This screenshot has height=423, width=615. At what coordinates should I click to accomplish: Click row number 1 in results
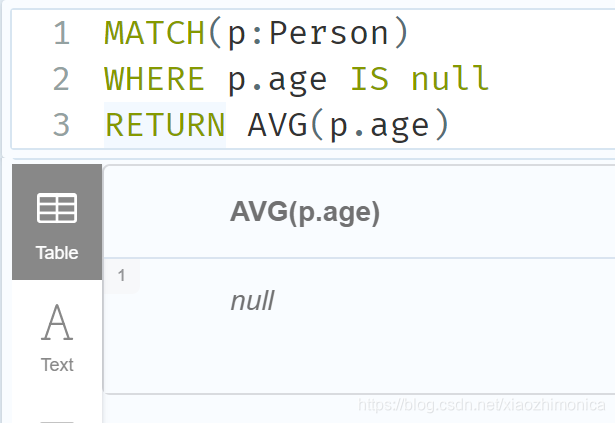coord(122,275)
